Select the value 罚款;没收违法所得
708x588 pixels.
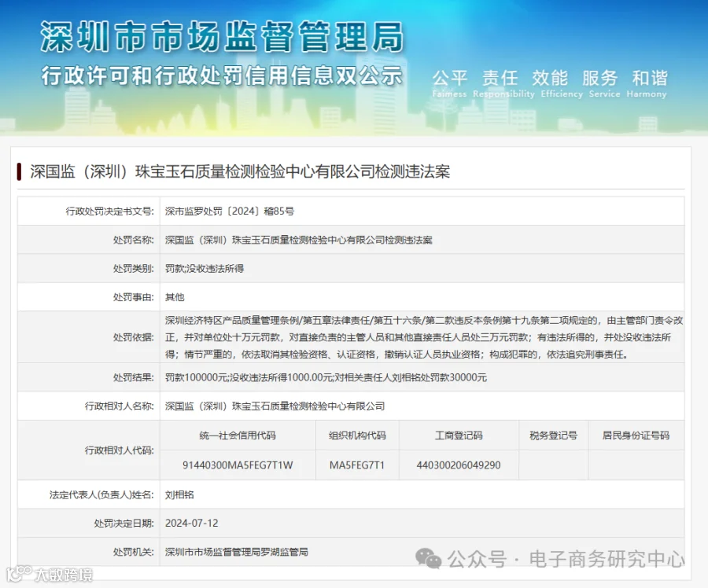point(204,269)
